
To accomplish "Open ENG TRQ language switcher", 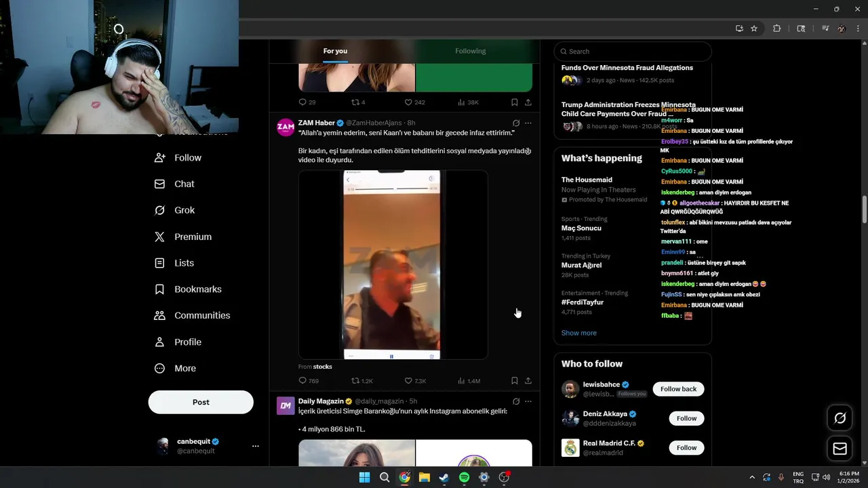I will (x=798, y=477).
